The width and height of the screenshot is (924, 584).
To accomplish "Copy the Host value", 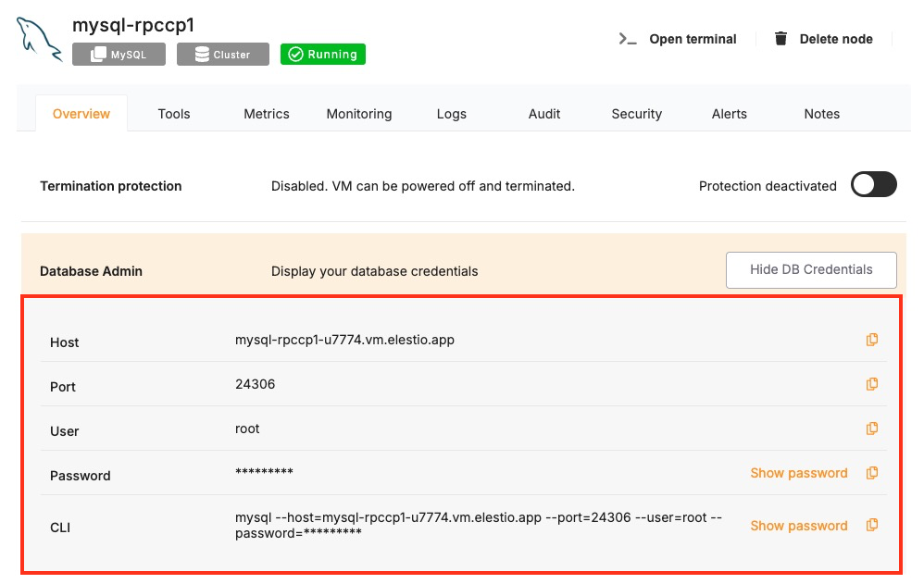I will 871,340.
